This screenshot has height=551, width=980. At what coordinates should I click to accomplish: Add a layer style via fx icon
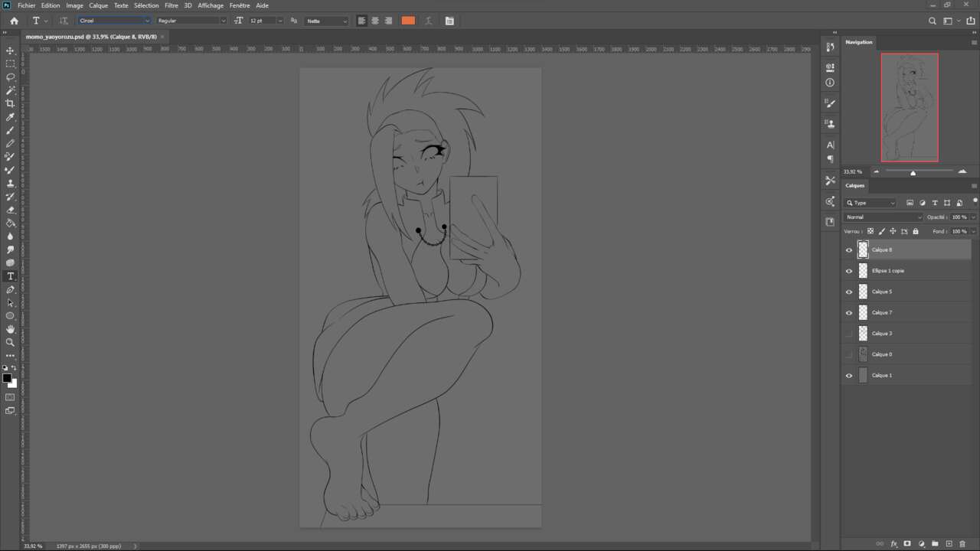893,544
